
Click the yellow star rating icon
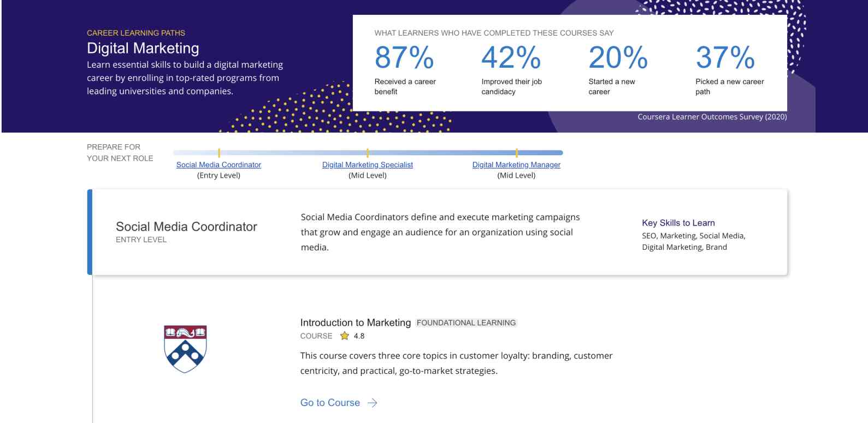(x=344, y=336)
